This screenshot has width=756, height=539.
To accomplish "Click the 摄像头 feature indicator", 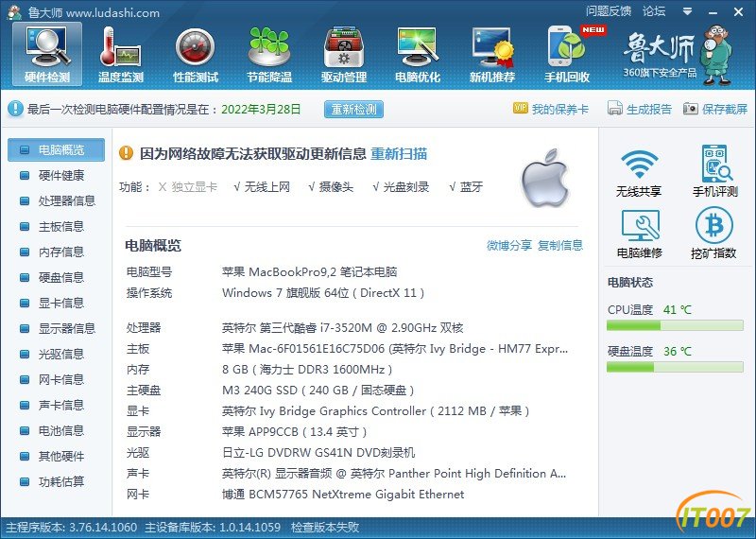I will (x=331, y=186).
